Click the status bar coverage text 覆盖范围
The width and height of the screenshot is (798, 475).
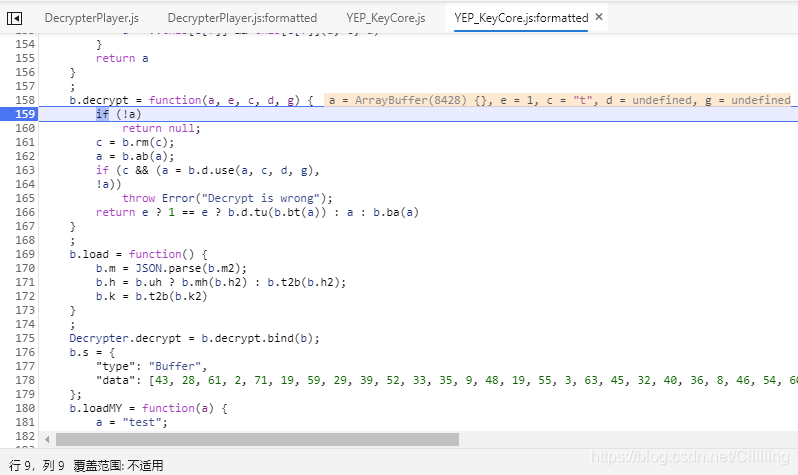[x=118, y=465]
